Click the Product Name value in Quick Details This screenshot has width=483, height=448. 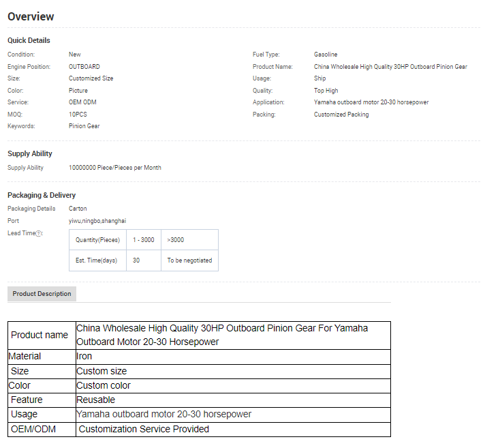[390, 67]
